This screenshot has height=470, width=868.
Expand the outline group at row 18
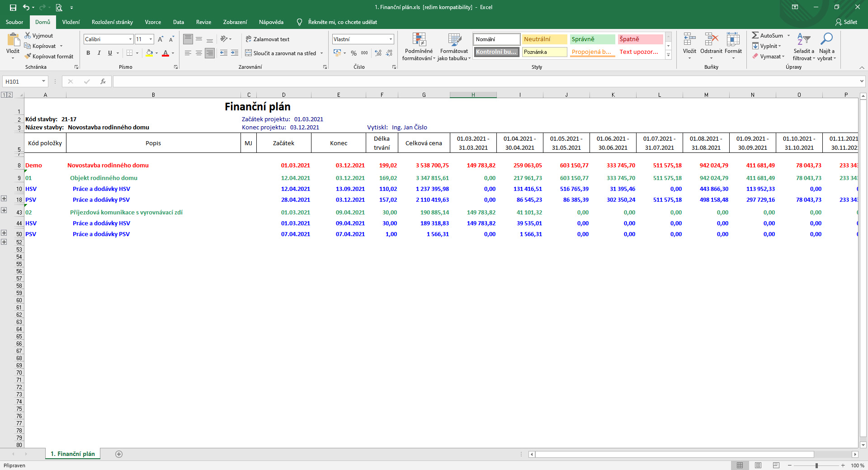(4, 199)
